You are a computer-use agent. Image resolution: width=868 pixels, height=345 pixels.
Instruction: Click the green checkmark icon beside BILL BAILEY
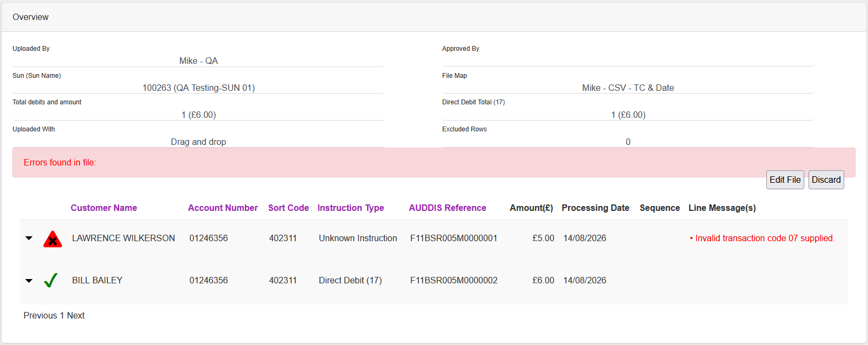point(51,280)
